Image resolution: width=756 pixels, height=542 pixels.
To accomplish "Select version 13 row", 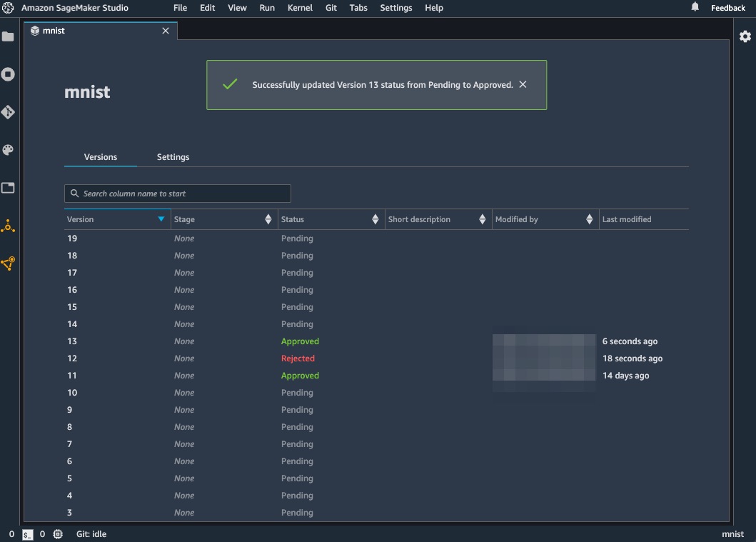I will pyautogui.click(x=376, y=341).
